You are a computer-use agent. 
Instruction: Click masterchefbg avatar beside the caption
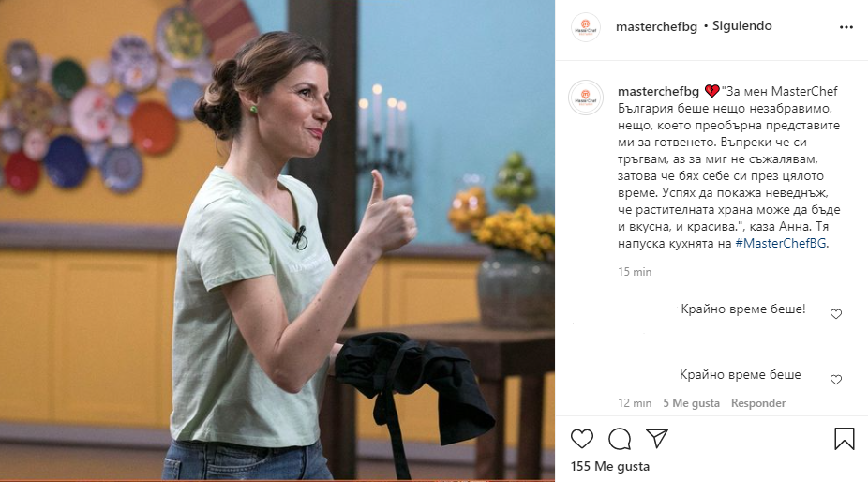tap(586, 98)
